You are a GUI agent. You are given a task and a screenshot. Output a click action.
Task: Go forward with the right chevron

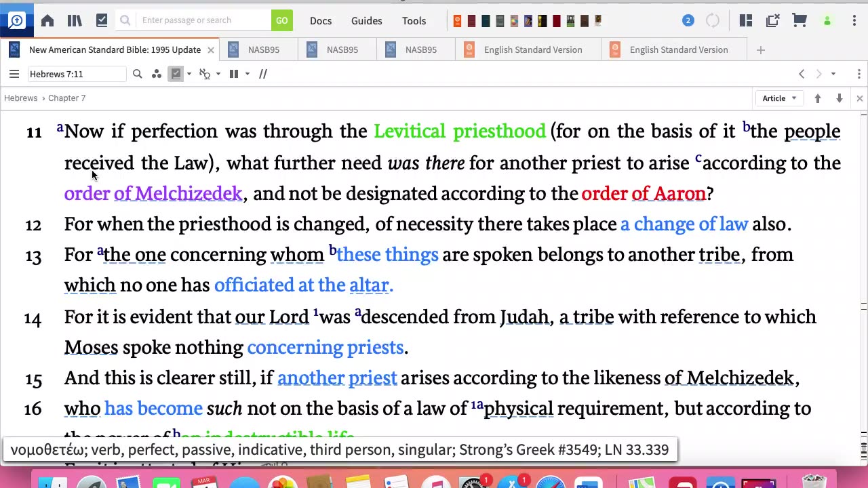click(x=818, y=74)
